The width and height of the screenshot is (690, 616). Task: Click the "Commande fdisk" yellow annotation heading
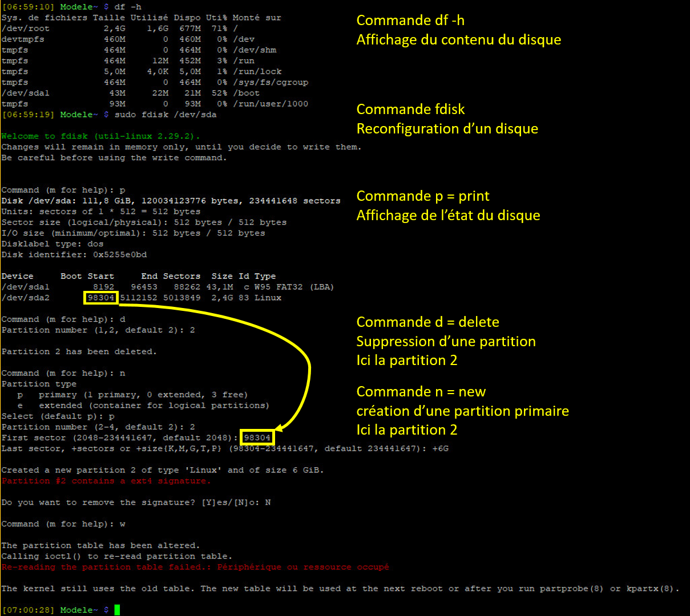[x=410, y=110]
